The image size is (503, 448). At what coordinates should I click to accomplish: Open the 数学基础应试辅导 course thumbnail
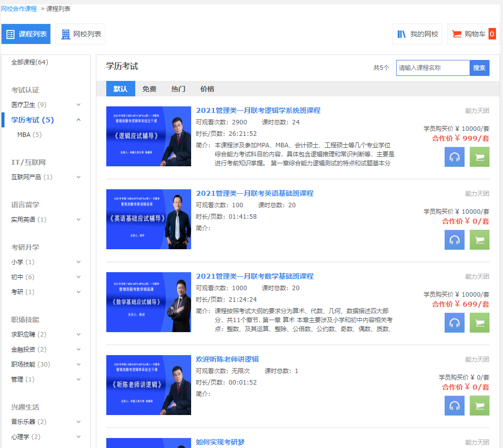coord(149,302)
